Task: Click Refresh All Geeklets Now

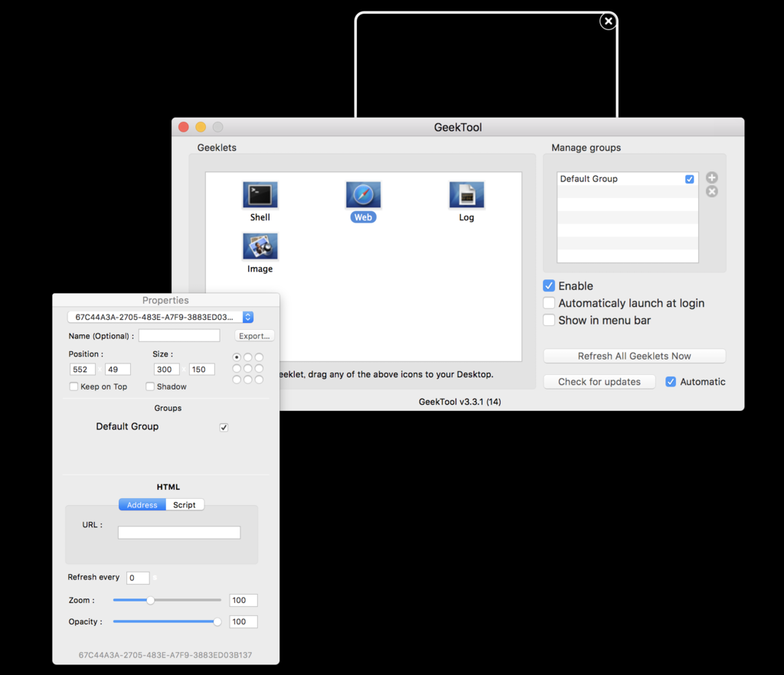Action: coord(635,356)
